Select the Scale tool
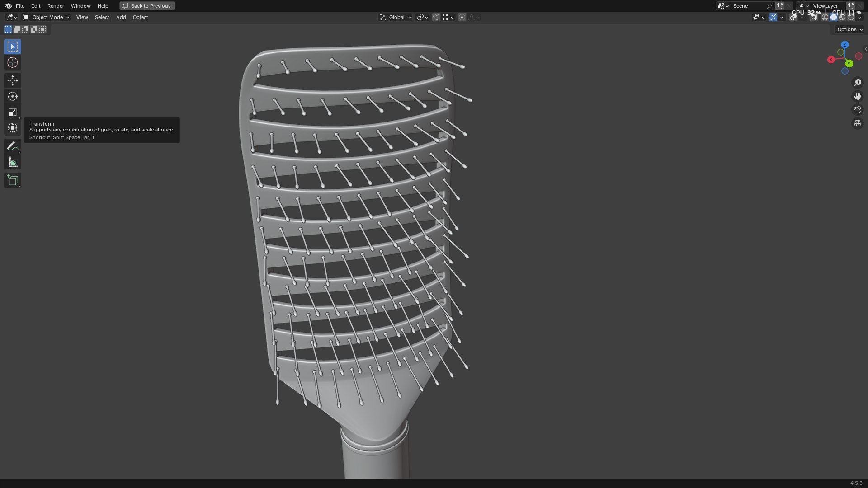868x488 pixels. point(13,112)
